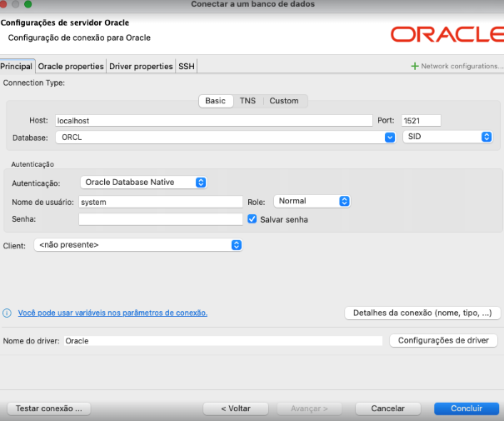504x421 pixels.
Task: Open the Autenticação Oracle Database Native dropdown
Action: point(143,183)
